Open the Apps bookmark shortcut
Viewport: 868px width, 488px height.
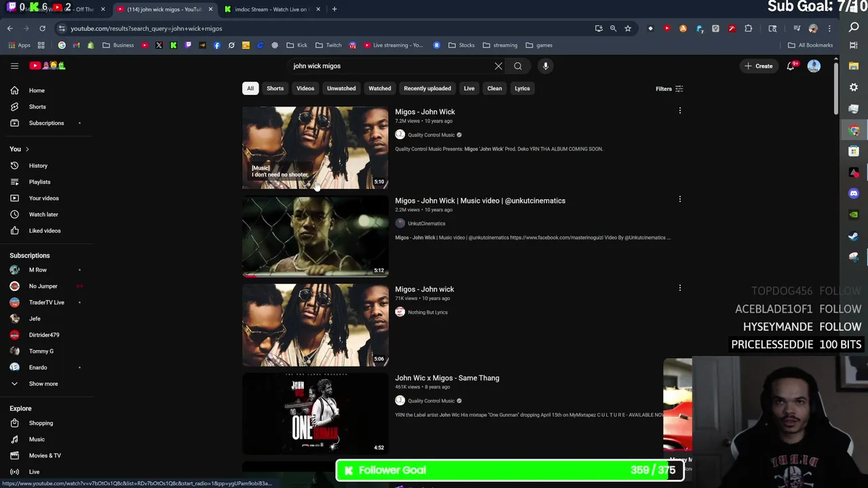[20, 45]
